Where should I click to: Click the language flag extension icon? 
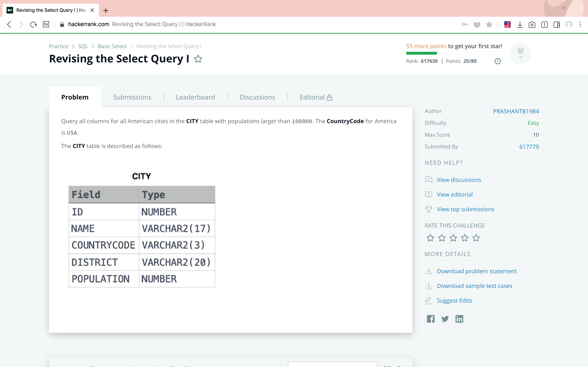pyautogui.click(x=507, y=24)
